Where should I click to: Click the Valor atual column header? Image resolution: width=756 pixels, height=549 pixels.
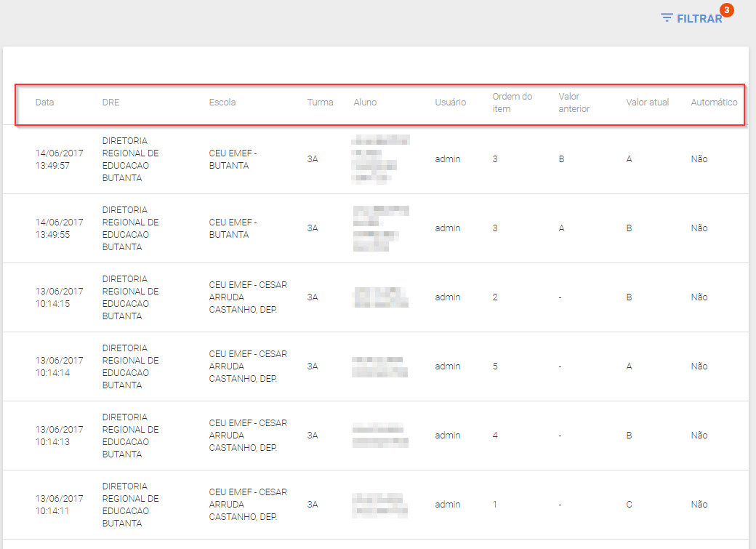(647, 103)
